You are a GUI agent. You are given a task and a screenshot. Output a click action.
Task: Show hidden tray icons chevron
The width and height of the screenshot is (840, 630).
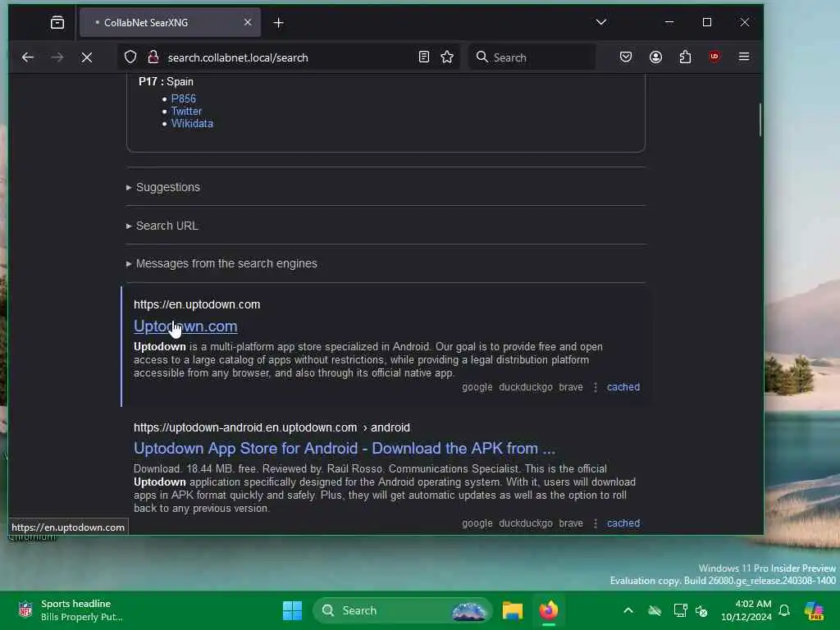click(628, 610)
